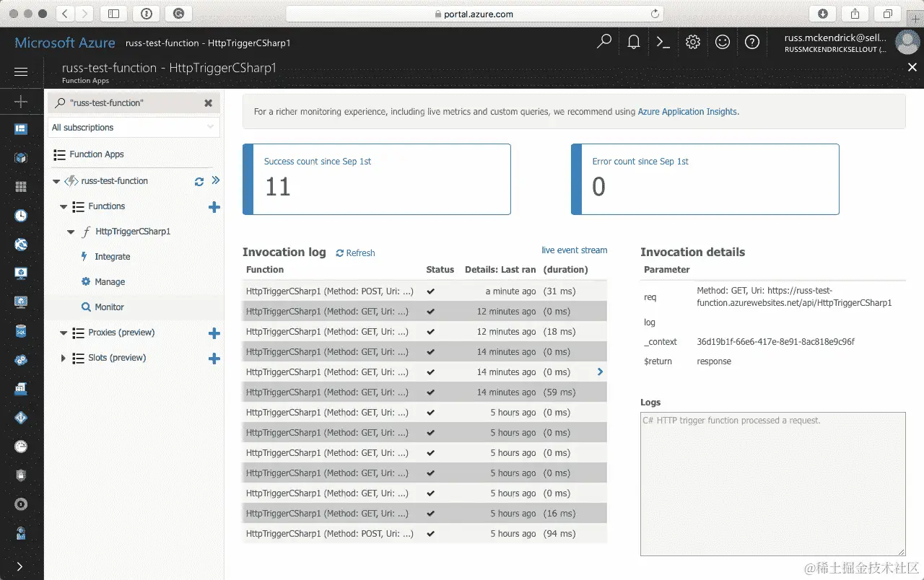Viewport: 924px width, 580px height.
Task: Open the notifications bell
Action: [x=634, y=43]
